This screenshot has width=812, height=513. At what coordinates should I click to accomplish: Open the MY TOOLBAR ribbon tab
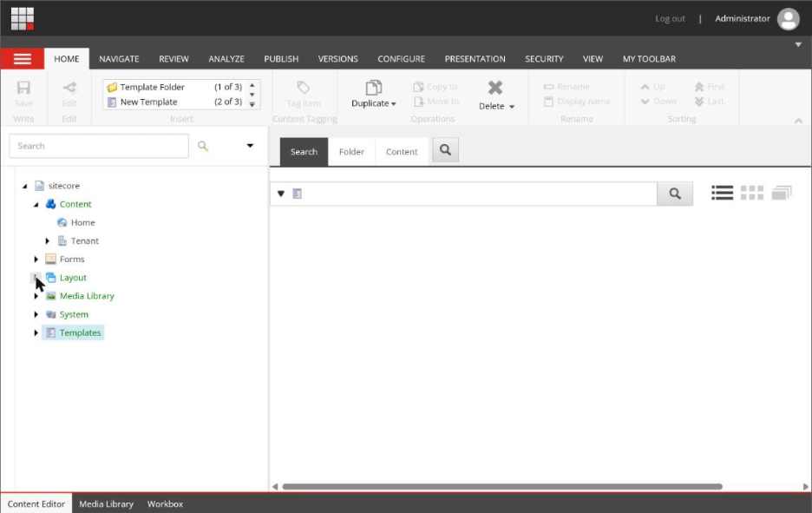(x=649, y=59)
